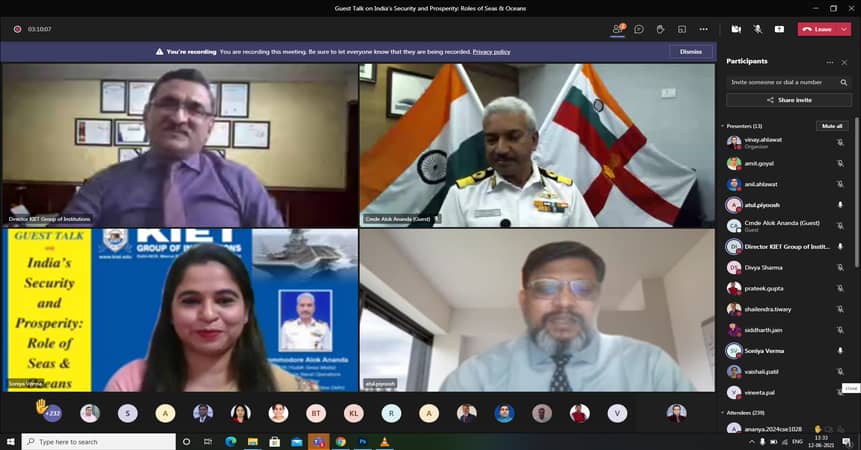The height and width of the screenshot is (450, 861).
Task: Collapse the Presenters (13) section
Action: [x=722, y=126]
